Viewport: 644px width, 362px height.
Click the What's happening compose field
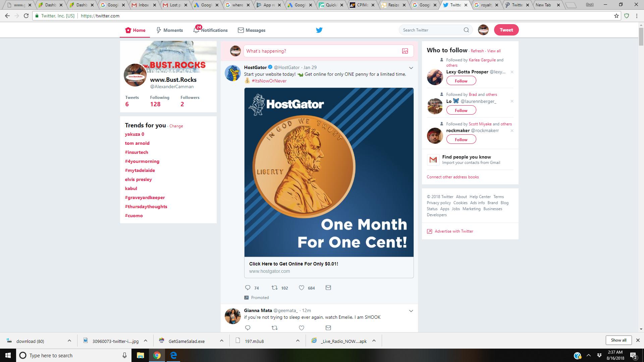coord(322,51)
